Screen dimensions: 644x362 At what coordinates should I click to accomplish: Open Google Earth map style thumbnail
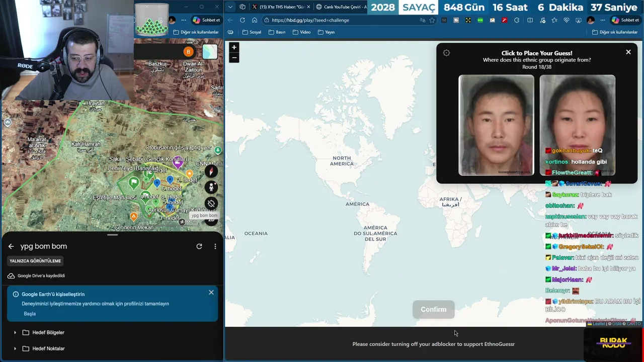(x=210, y=52)
